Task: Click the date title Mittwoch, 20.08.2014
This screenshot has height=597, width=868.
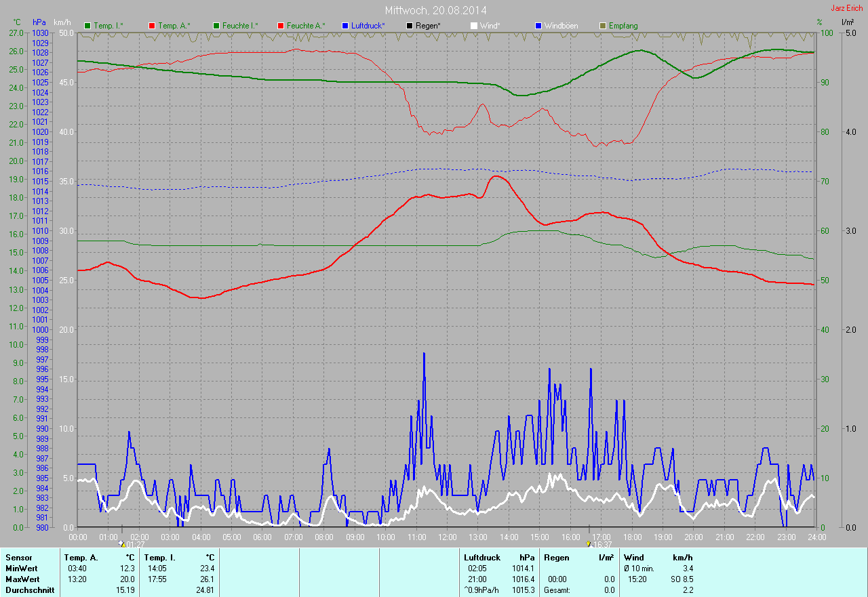Action: pyautogui.click(x=435, y=10)
